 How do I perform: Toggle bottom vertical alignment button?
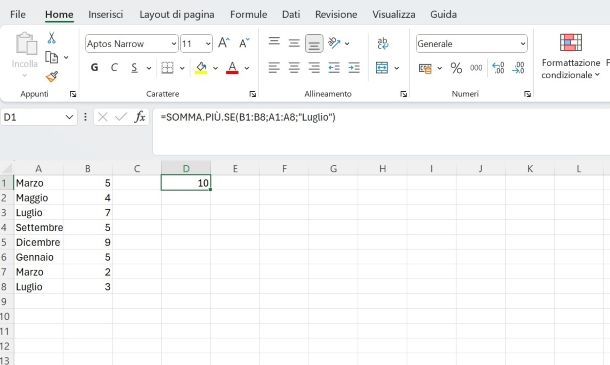tap(314, 44)
